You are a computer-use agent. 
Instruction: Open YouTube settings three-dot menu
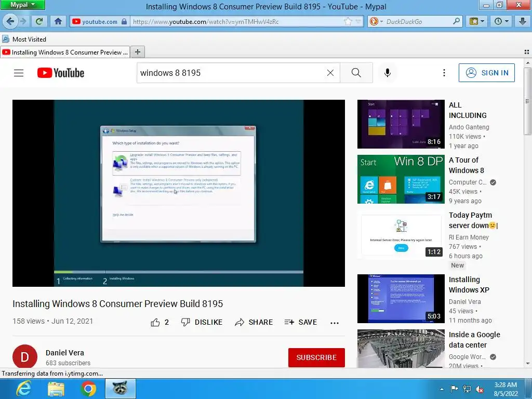pos(444,73)
